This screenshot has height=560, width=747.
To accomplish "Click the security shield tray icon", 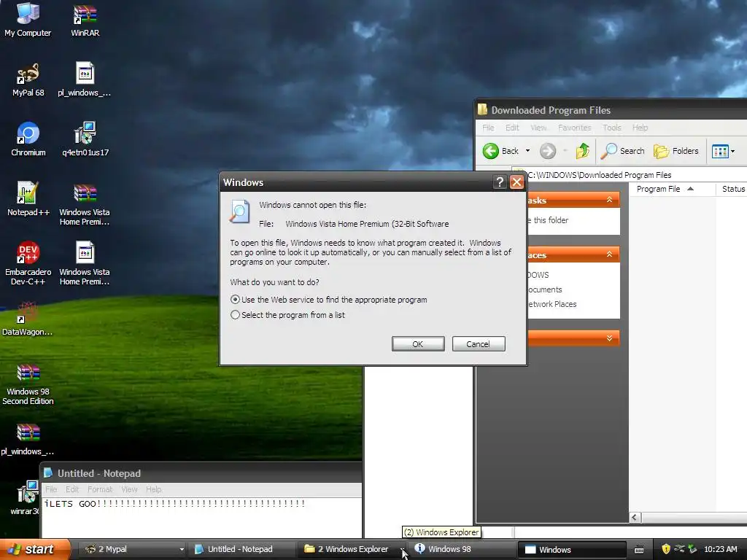I will [x=666, y=549].
